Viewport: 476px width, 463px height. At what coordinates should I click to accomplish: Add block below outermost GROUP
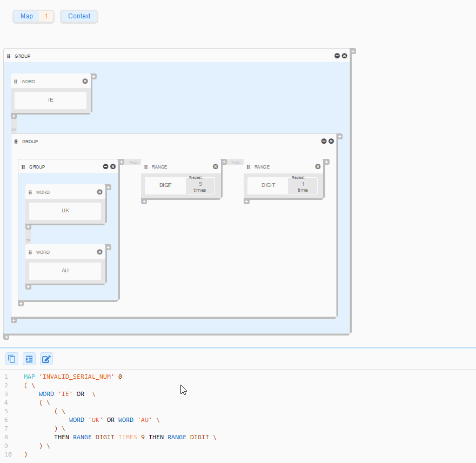(6, 337)
